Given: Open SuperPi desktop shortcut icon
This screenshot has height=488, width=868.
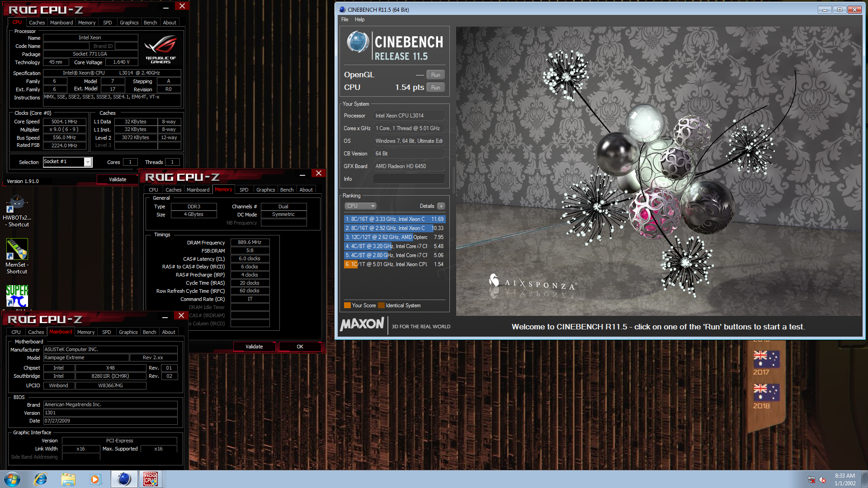Looking at the screenshot, I should 17,296.
